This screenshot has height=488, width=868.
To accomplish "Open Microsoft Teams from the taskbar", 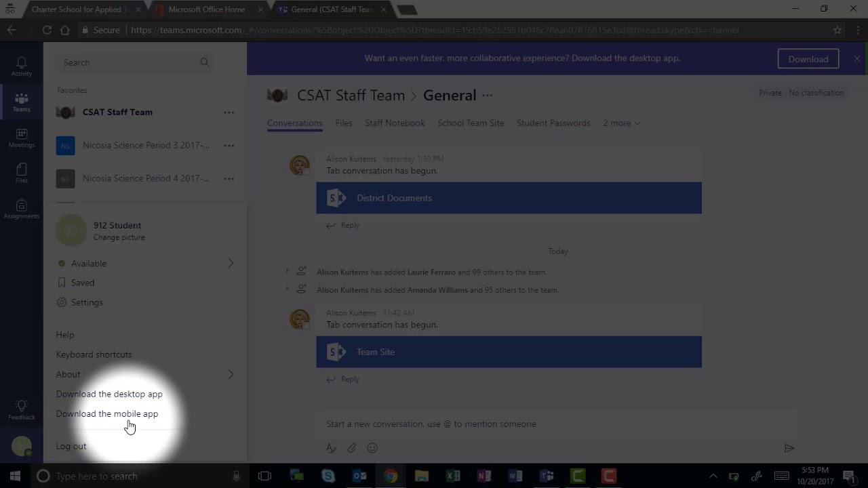I will point(547,476).
